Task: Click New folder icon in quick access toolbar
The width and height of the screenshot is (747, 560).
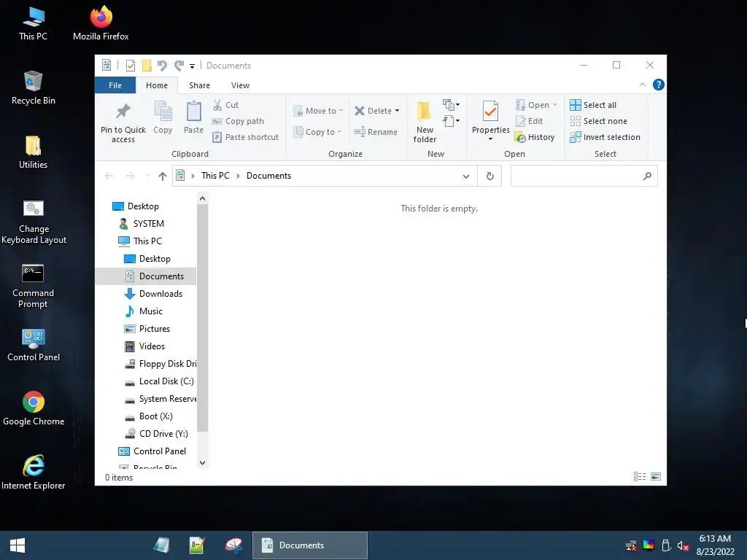Action: [x=147, y=65]
